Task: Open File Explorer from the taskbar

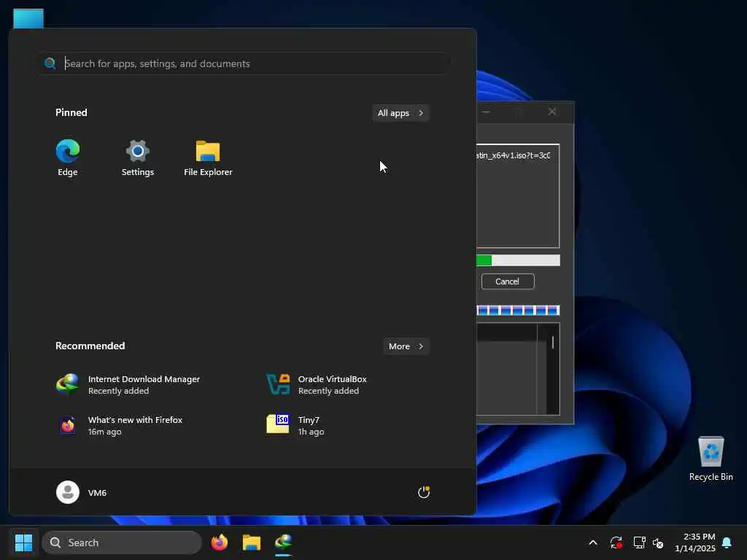Action: coord(252,542)
